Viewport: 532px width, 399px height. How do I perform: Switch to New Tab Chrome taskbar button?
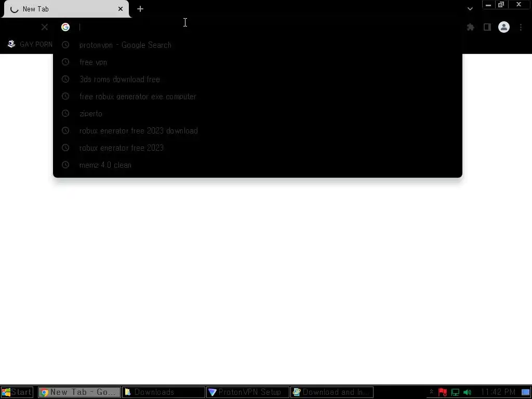(x=79, y=392)
